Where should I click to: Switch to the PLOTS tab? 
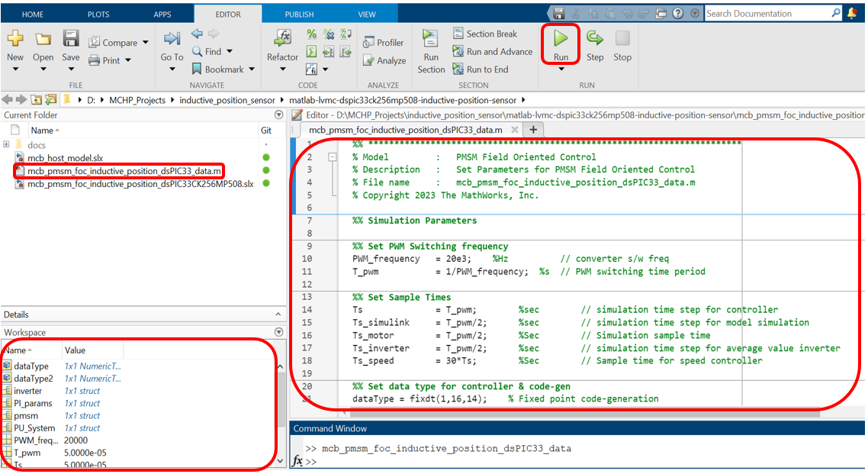tap(98, 15)
